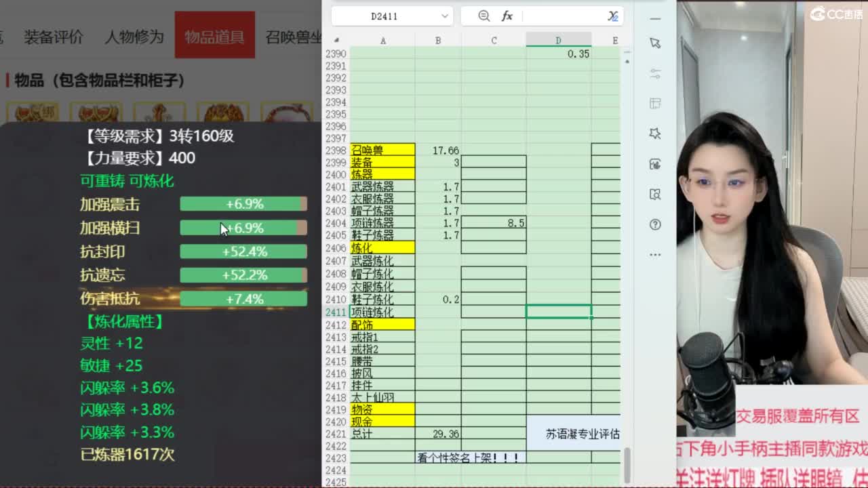Image resolution: width=868 pixels, height=488 pixels.
Task: Click the formula expand icon at right of formula bar
Action: [613, 16]
